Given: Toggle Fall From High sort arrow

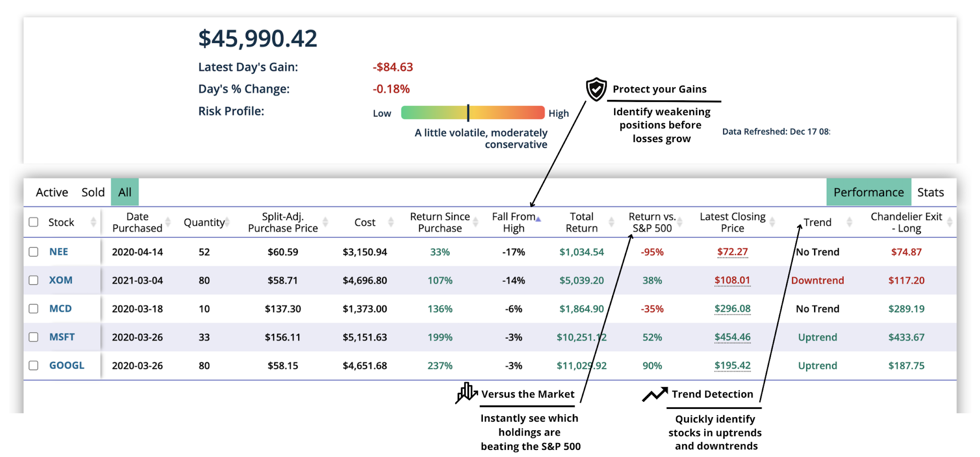Looking at the screenshot, I should coord(538,219).
